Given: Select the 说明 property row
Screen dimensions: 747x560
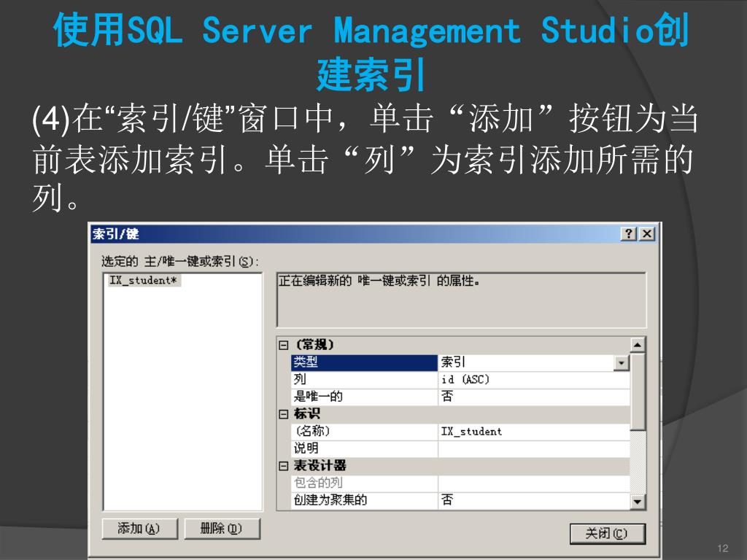Looking at the screenshot, I should [x=364, y=448].
